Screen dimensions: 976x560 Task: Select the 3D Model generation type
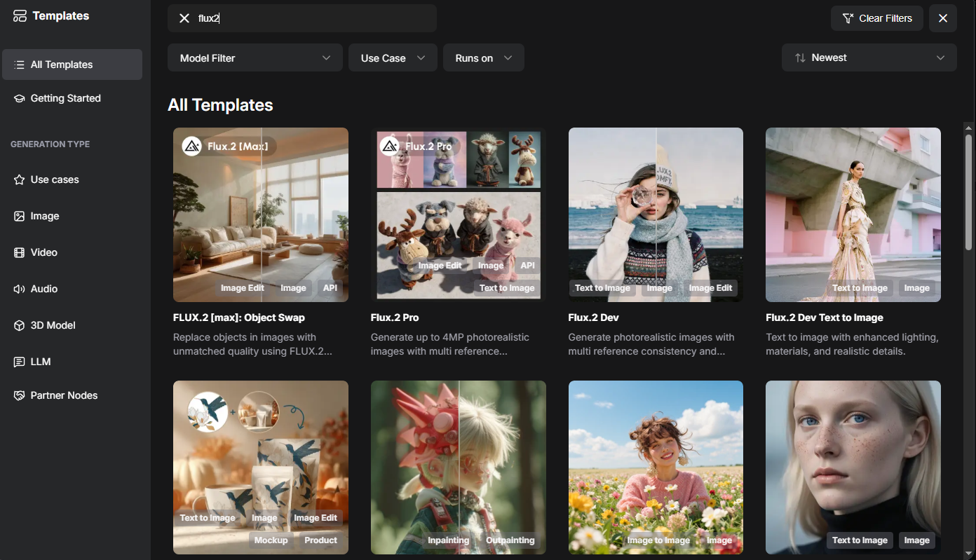(x=72, y=325)
